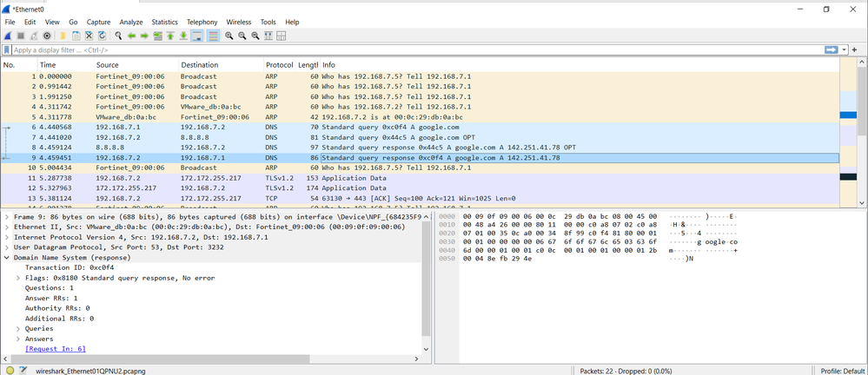The image size is (868, 375).
Task: Open the Analyze menu
Action: click(131, 22)
